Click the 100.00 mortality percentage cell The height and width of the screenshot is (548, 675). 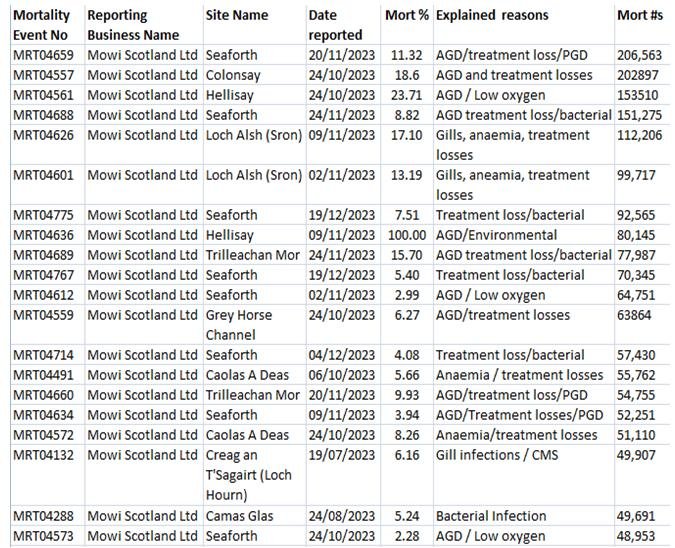406,235
